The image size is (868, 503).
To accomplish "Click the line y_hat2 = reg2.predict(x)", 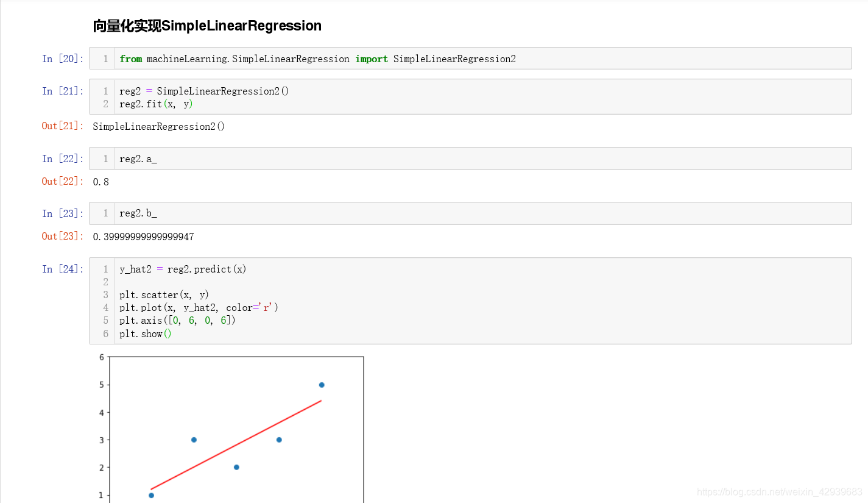I will point(183,269).
